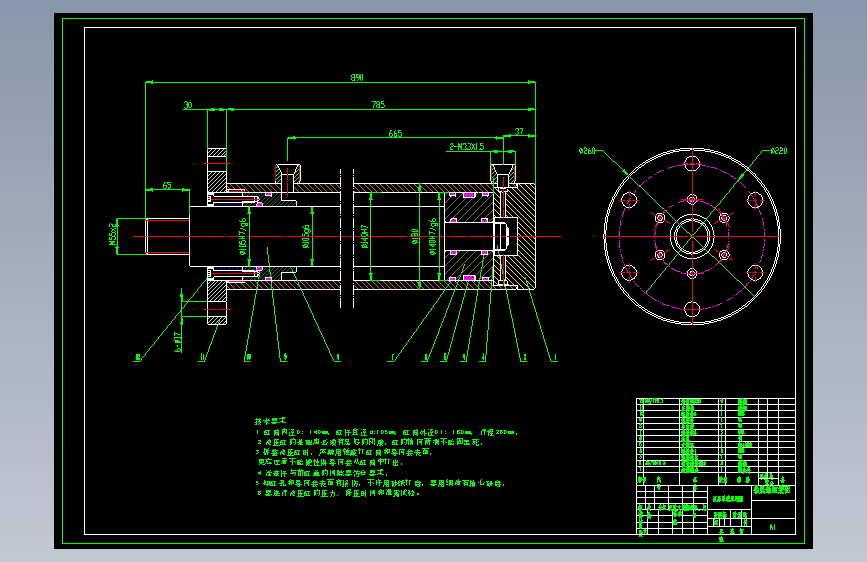Screen dimensions: 867x562
Task: Select the 785 dimension text
Action: click(x=378, y=105)
